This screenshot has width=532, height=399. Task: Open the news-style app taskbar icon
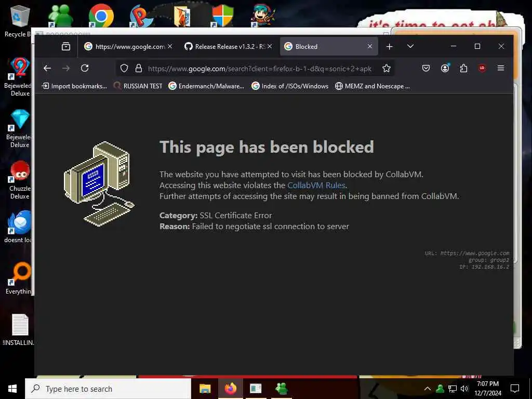(x=256, y=389)
